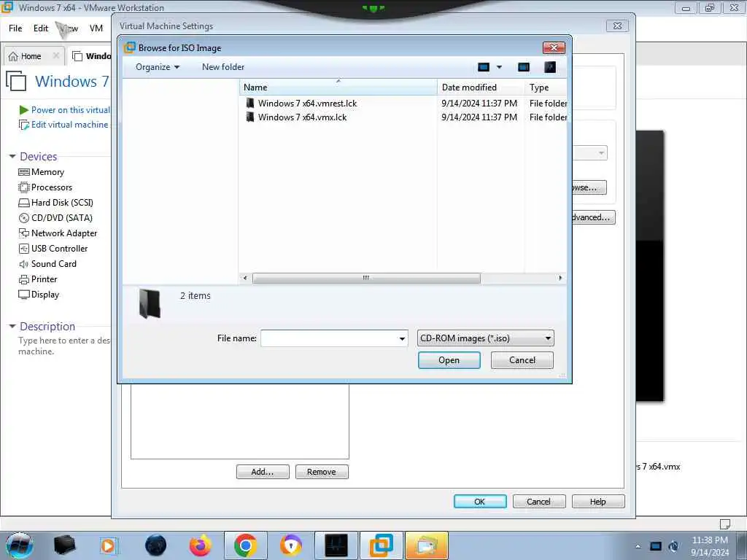Click the Description text entry area
Screen dimensions: 747x560
point(64,346)
